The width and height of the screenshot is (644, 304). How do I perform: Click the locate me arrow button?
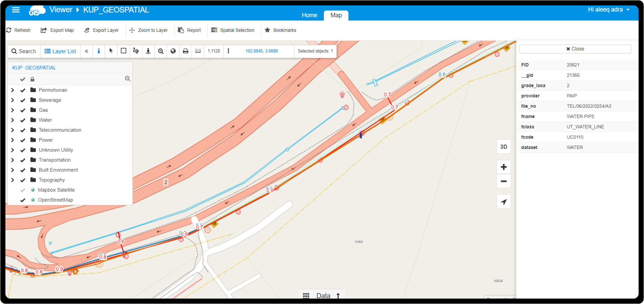(x=503, y=202)
